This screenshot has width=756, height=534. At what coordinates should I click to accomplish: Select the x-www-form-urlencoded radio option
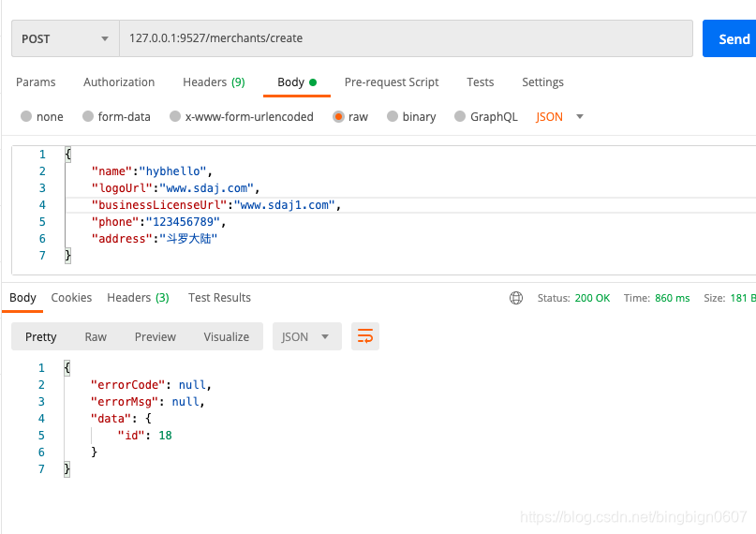[175, 116]
